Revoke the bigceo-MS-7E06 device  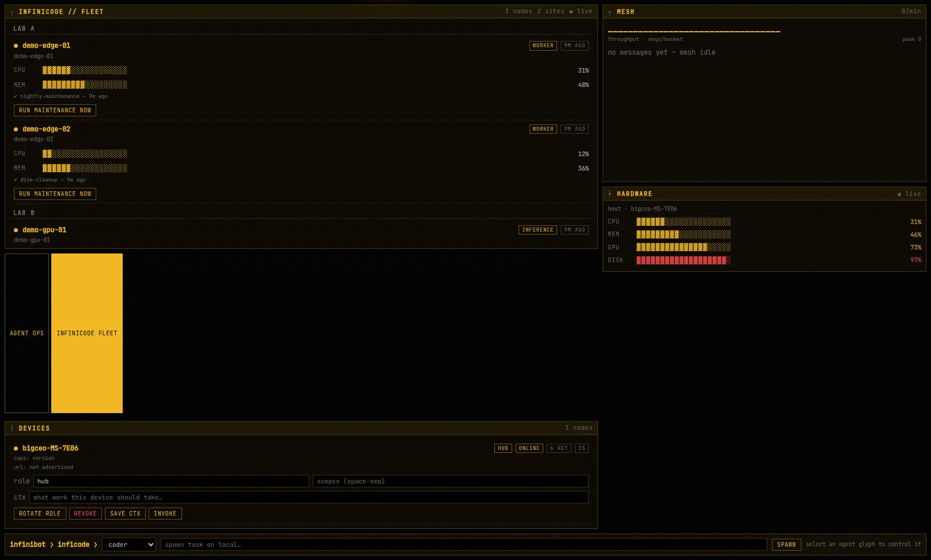pos(85,513)
